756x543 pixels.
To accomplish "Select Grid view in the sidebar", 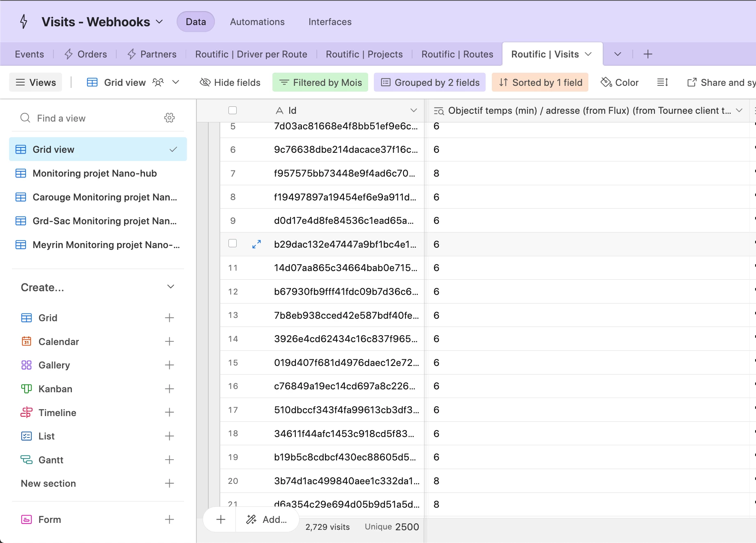I will (x=98, y=150).
